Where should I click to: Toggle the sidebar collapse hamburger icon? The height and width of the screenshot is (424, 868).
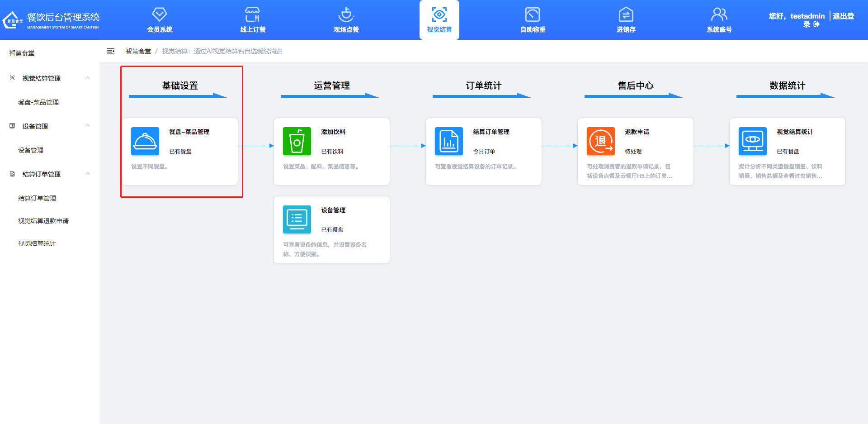(111, 52)
